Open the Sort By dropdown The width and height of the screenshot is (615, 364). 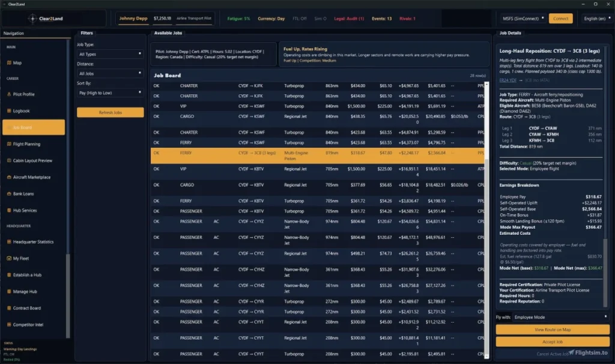point(111,93)
